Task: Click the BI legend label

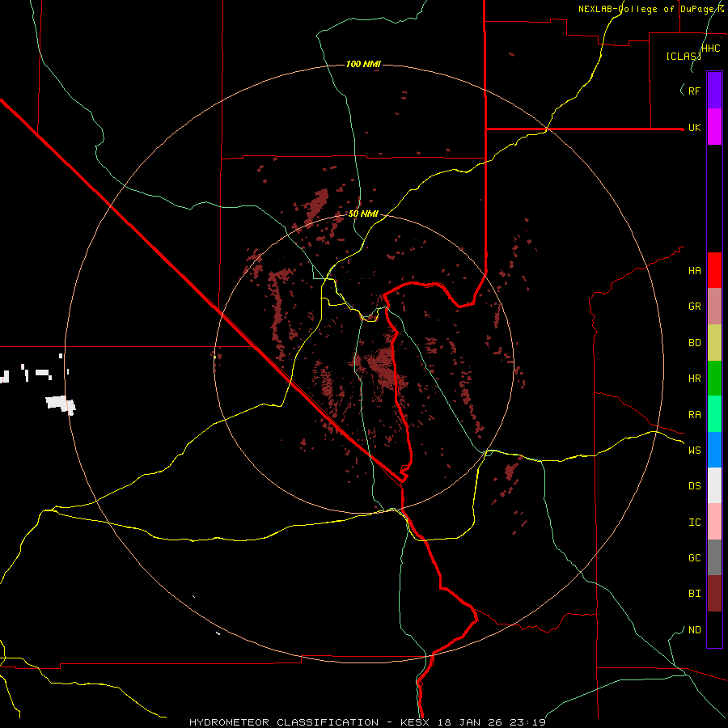Action: tap(695, 594)
